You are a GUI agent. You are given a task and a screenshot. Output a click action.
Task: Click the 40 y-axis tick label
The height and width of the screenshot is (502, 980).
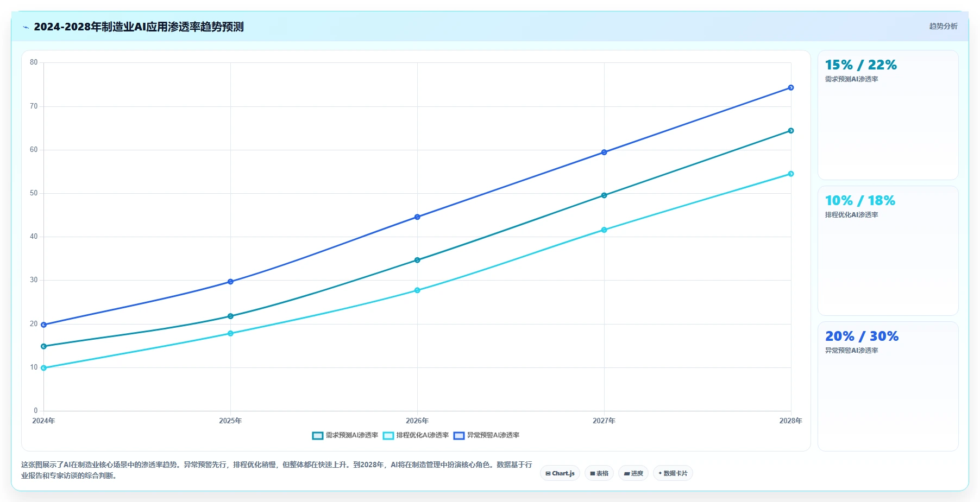click(x=34, y=237)
